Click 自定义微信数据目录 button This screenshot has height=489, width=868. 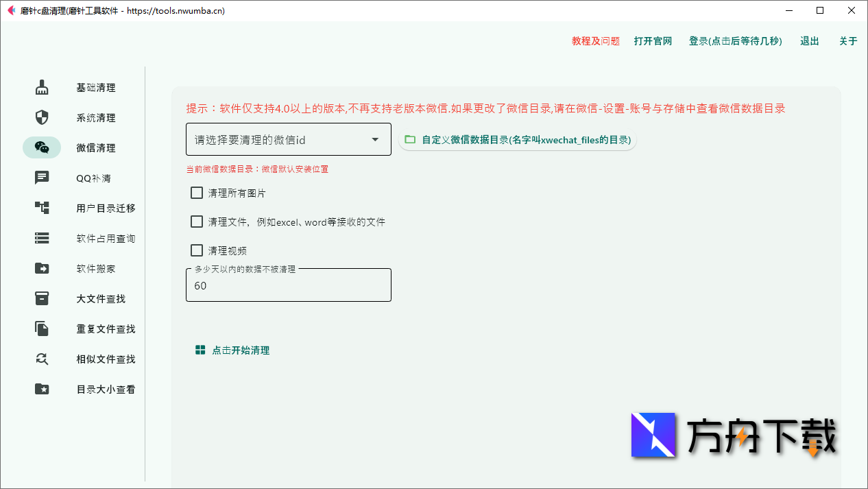pos(517,139)
